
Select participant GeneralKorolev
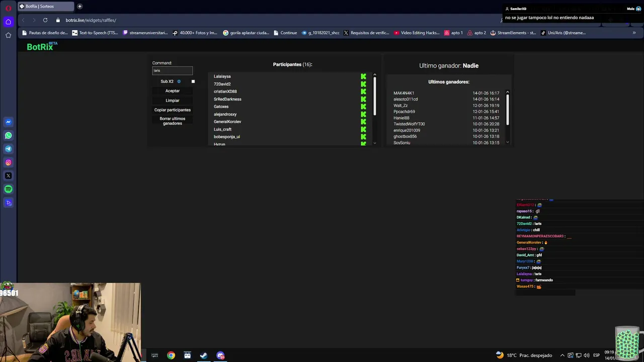[x=227, y=122]
